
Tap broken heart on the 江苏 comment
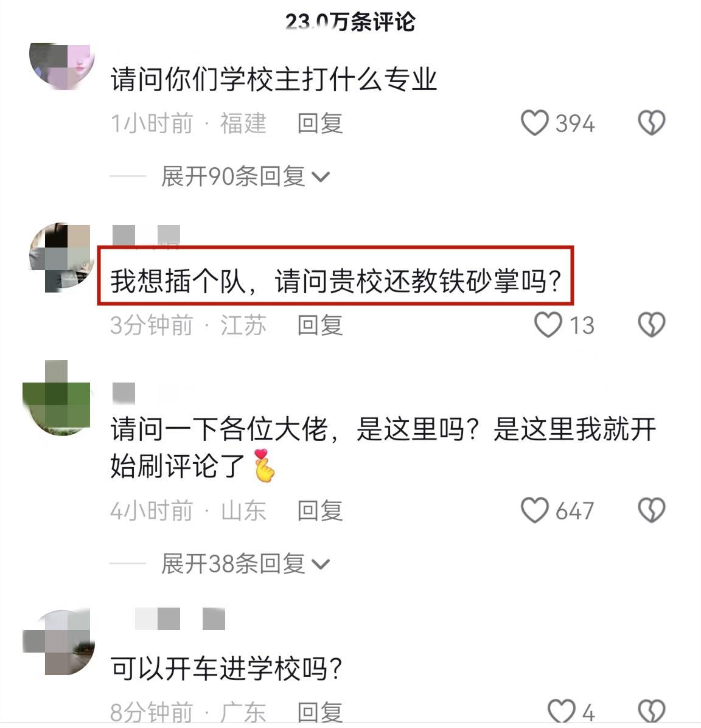pyautogui.click(x=651, y=325)
